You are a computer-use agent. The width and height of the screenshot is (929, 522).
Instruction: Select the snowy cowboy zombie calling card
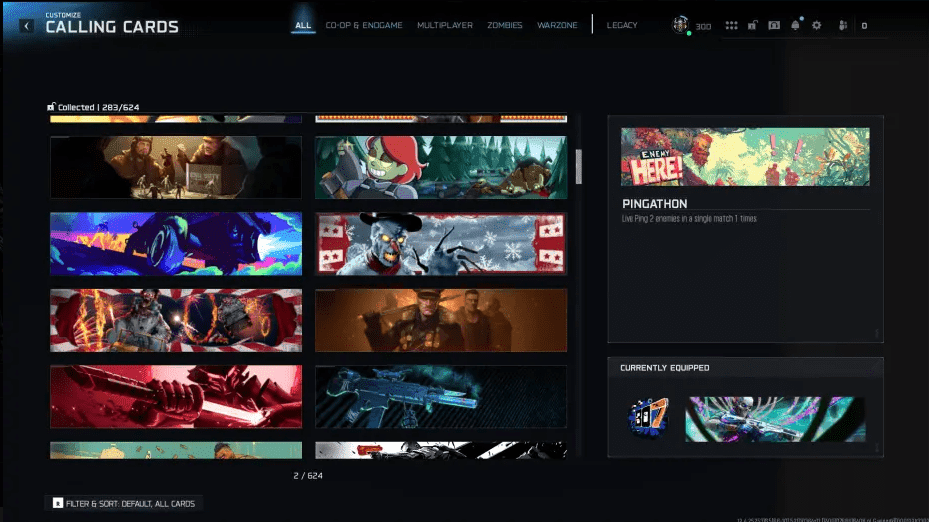pos(441,243)
